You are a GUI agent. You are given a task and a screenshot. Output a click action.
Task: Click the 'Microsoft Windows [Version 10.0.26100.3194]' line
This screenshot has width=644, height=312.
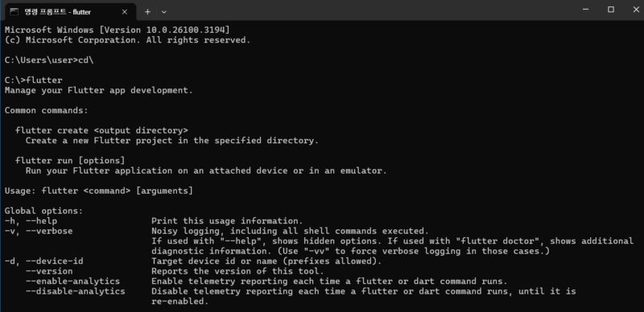[118, 30]
